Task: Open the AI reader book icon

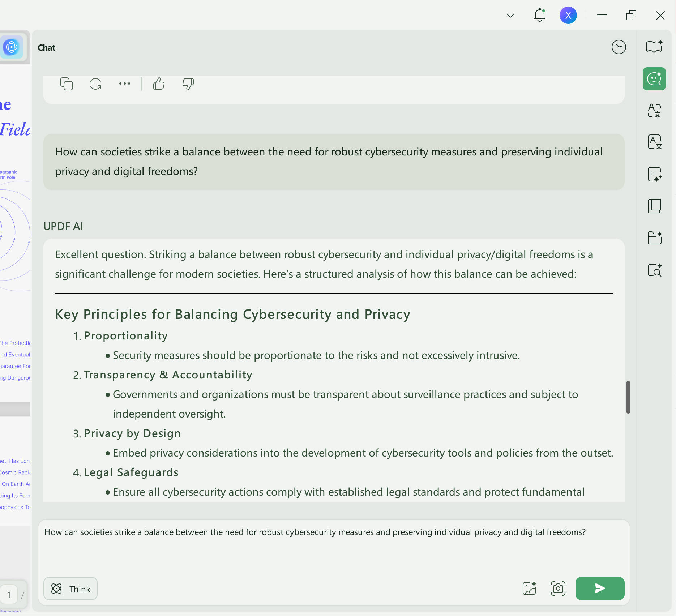Action: click(x=654, y=47)
